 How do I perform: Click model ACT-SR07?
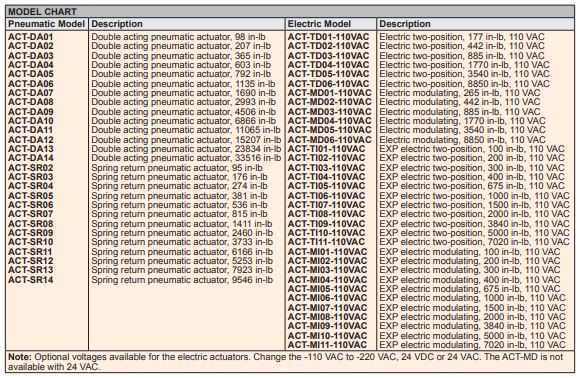(x=31, y=214)
